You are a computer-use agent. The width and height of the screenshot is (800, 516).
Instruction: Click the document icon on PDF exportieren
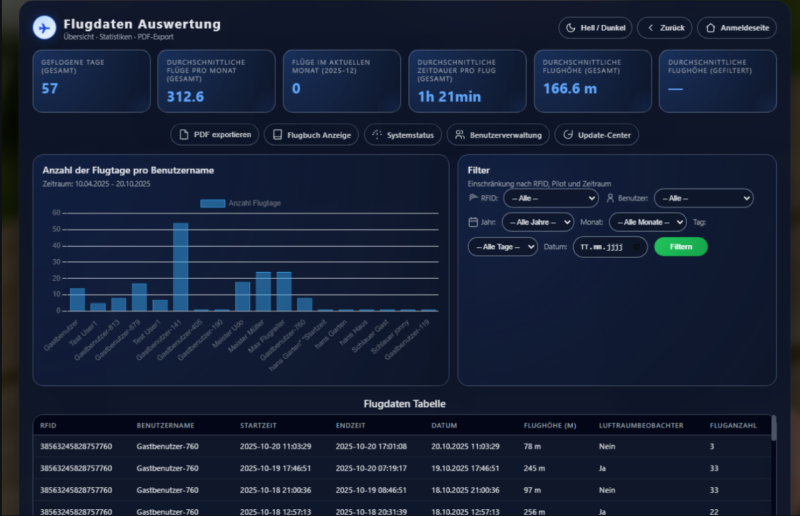184,135
